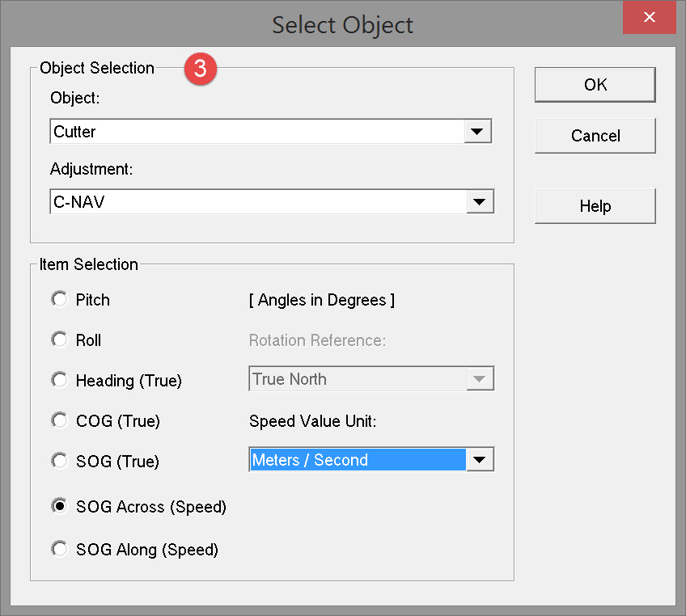
Task: Click the red number 3 badge
Action: click(x=200, y=70)
